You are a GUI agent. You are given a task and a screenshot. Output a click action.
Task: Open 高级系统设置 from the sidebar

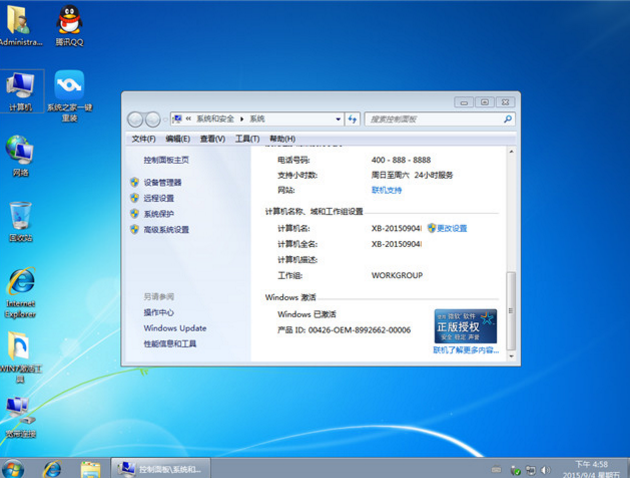166,229
